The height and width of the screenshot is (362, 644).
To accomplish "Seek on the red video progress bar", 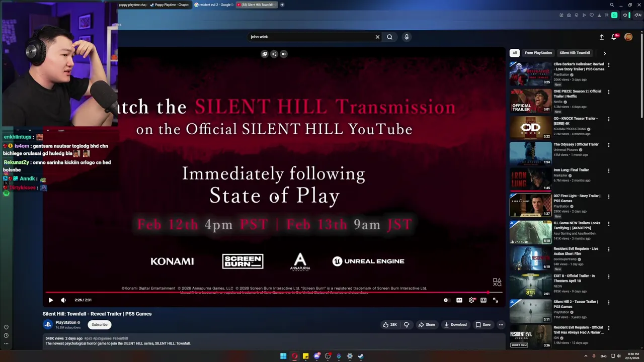I will click(x=274, y=292).
